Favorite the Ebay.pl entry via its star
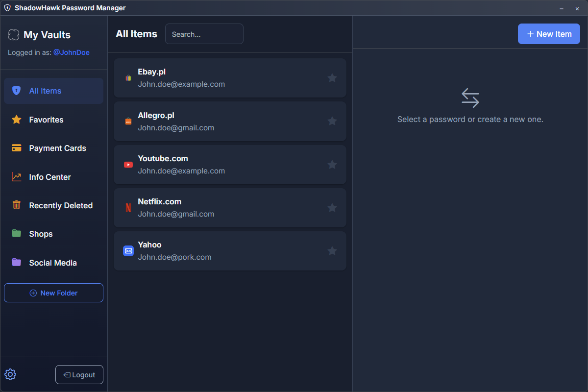The height and width of the screenshot is (392, 588). [332, 78]
